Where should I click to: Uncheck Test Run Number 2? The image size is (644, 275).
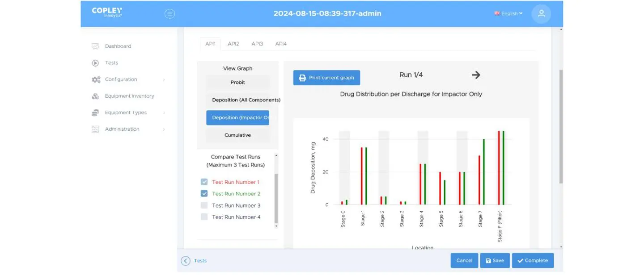tap(204, 193)
